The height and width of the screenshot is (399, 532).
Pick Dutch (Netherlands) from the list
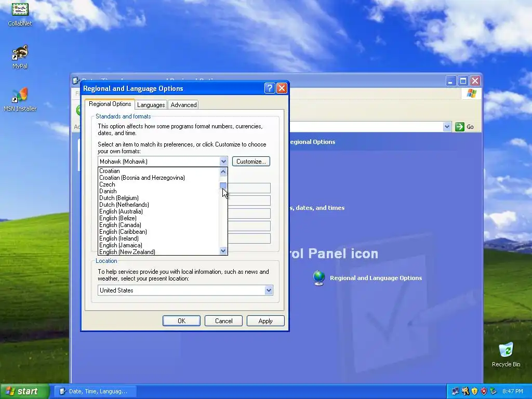point(158,205)
